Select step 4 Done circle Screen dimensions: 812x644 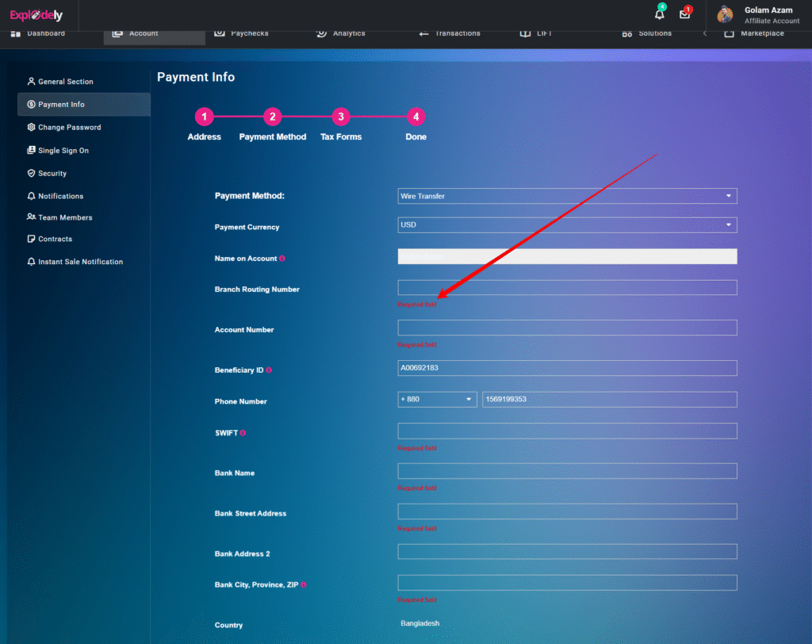416,117
